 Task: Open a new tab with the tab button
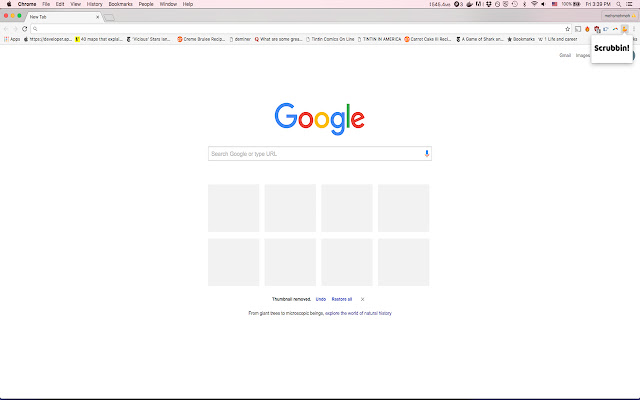pyautogui.click(x=109, y=18)
